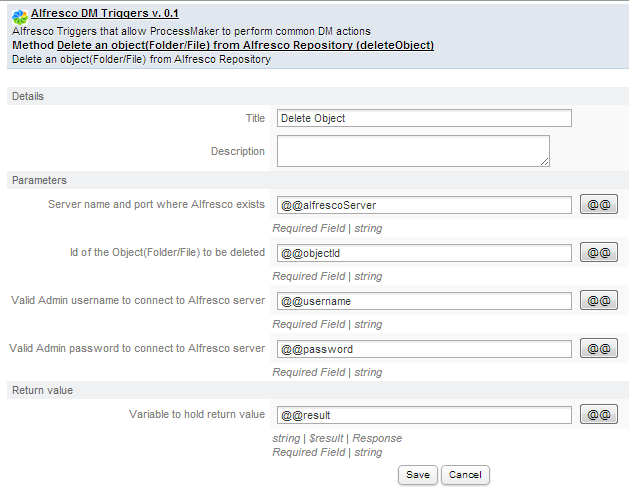Click the Save button
This screenshot has height=493, width=629.
point(417,475)
